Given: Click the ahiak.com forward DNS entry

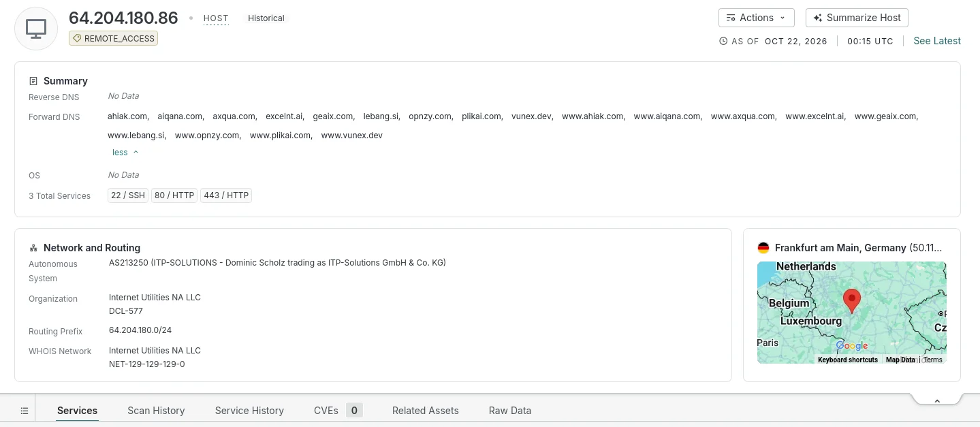Looking at the screenshot, I should tap(127, 116).
